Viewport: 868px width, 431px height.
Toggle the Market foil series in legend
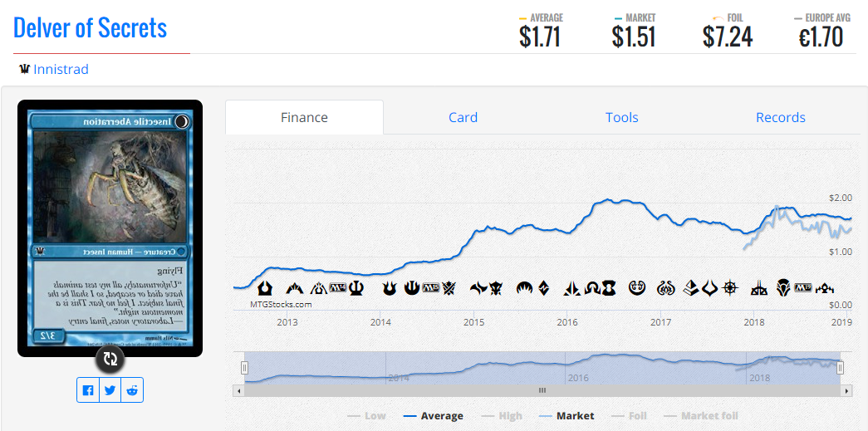[x=701, y=416]
